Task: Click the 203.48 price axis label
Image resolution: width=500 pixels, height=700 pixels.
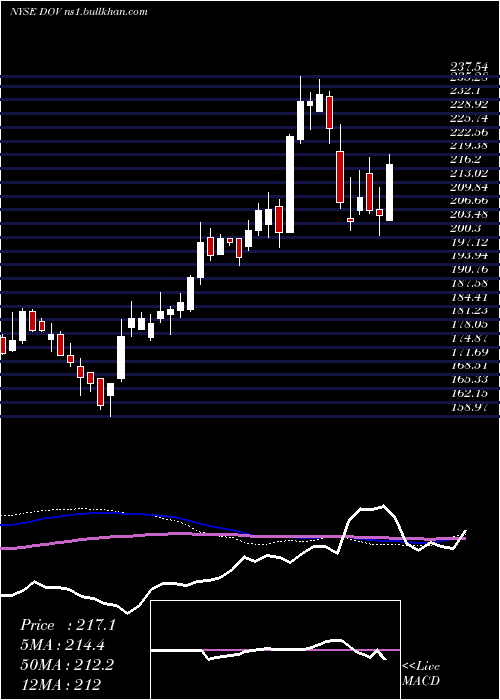Action: [468, 214]
